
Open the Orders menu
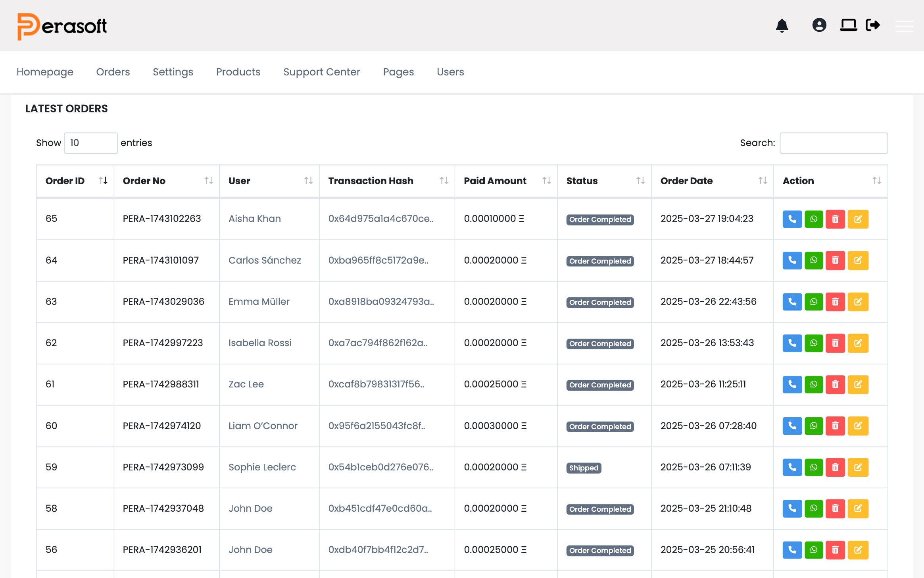(113, 72)
